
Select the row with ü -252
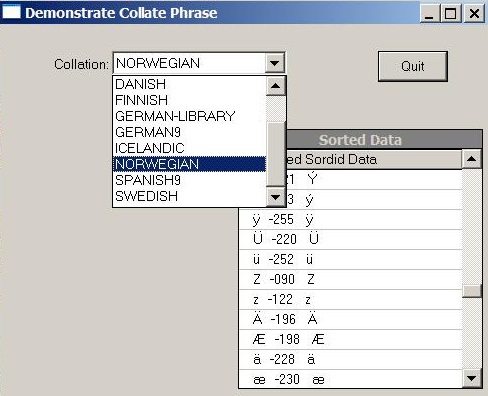point(351,259)
